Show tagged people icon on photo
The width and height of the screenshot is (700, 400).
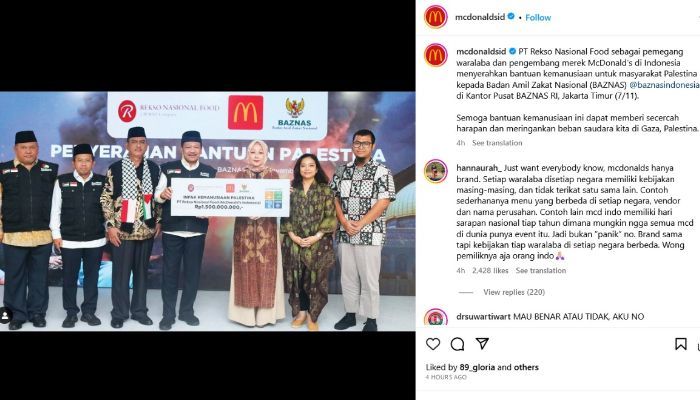(x=5, y=316)
